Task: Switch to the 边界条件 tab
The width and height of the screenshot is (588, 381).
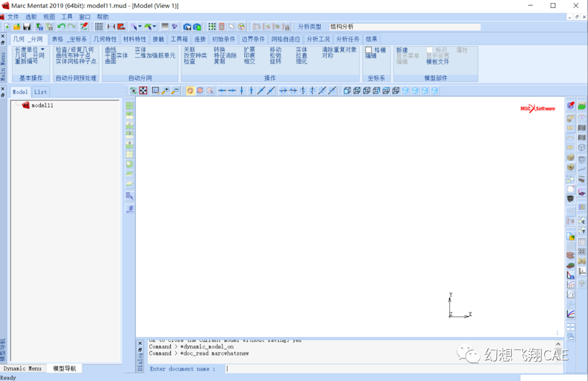Action: pyautogui.click(x=253, y=39)
